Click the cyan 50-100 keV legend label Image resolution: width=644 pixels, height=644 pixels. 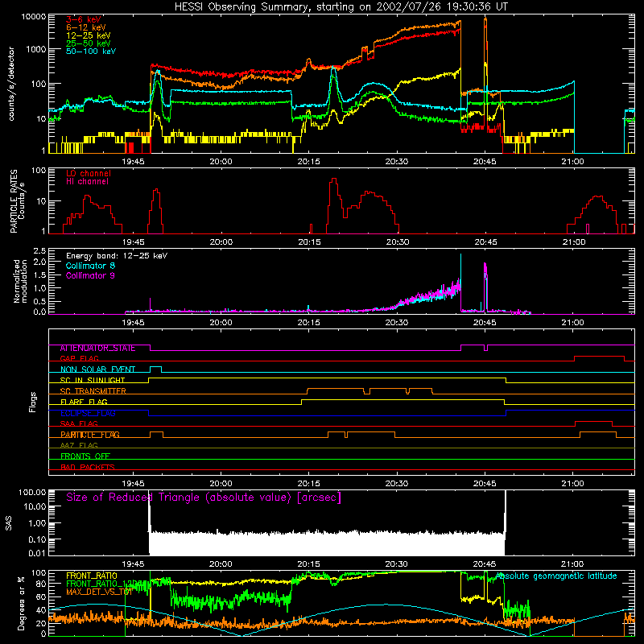91,52
